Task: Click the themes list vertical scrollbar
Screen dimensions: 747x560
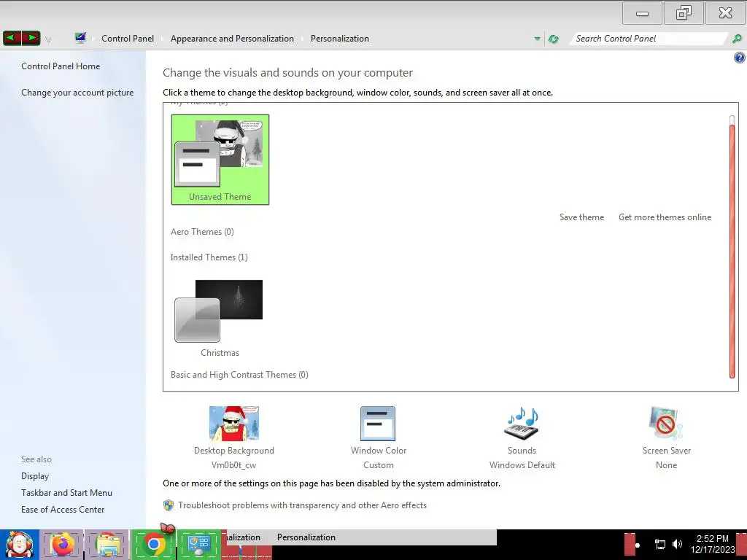Action: [x=732, y=246]
